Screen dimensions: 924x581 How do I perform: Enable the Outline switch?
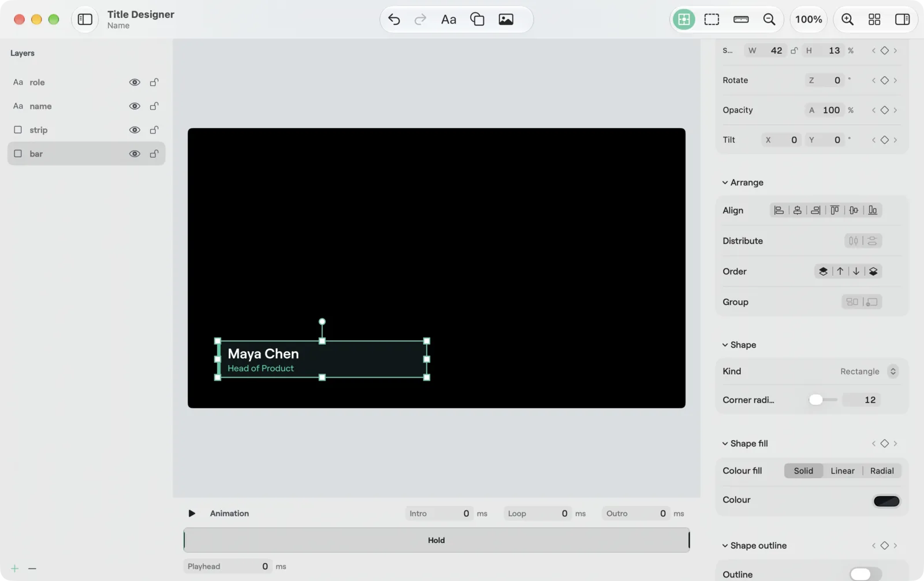[x=865, y=574]
